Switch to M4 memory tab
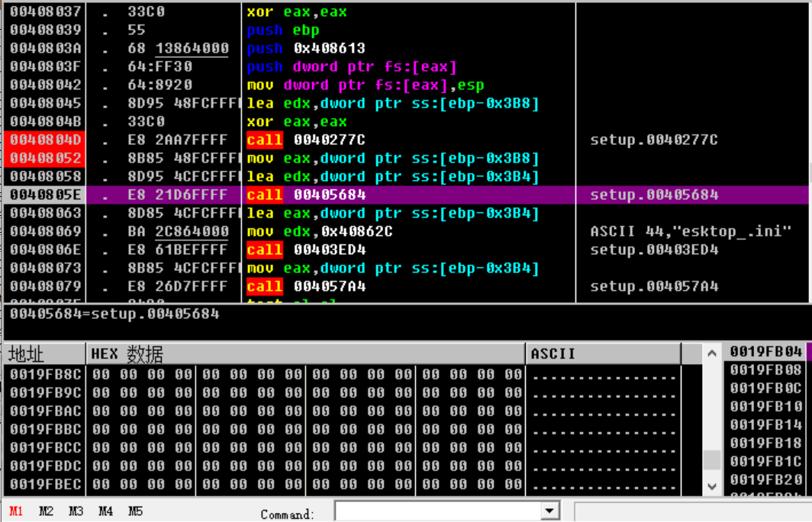The height and width of the screenshot is (522, 812). coord(105,511)
